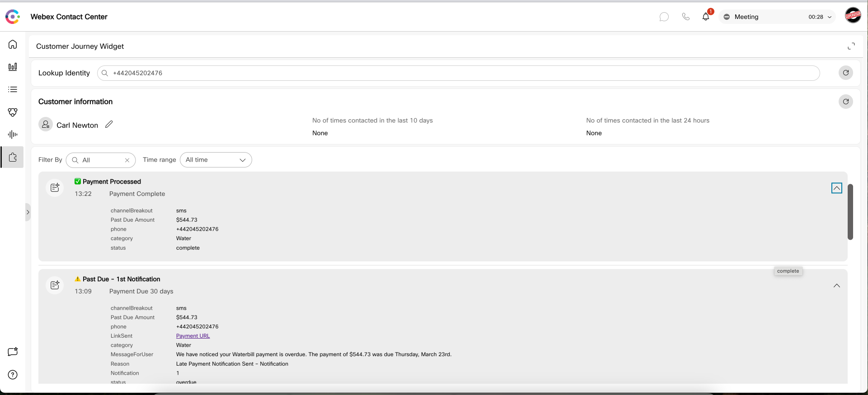Click the Customer information heading
Image resolution: width=868 pixels, height=395 pixels.
75,102
